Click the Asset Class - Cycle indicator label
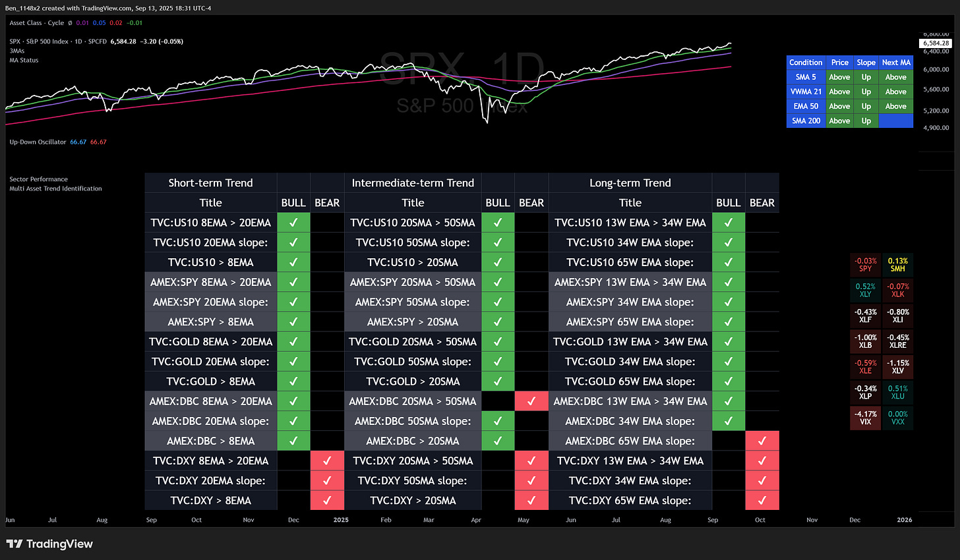The image size is (960, 560). pyautogui.click(x=37, y=23)
